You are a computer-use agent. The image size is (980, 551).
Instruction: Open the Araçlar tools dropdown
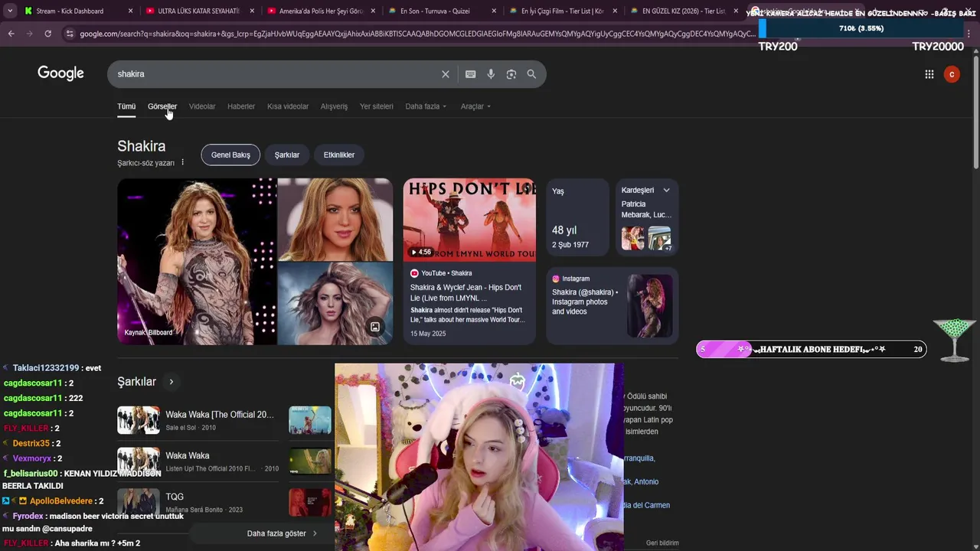coord(475,106)
